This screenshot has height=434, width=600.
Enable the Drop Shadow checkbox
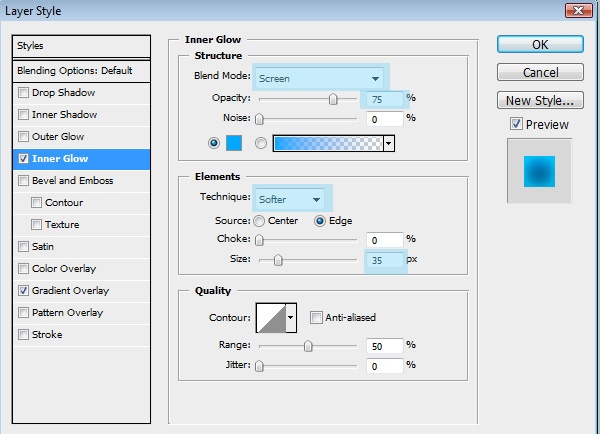(23, 93)
